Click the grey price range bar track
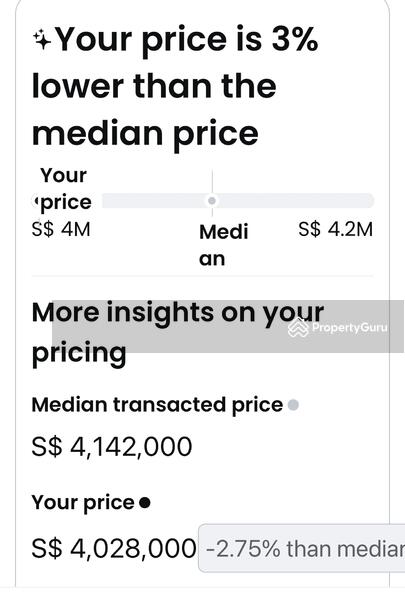This screenshot has width=405, height=600. coord(238,201)
